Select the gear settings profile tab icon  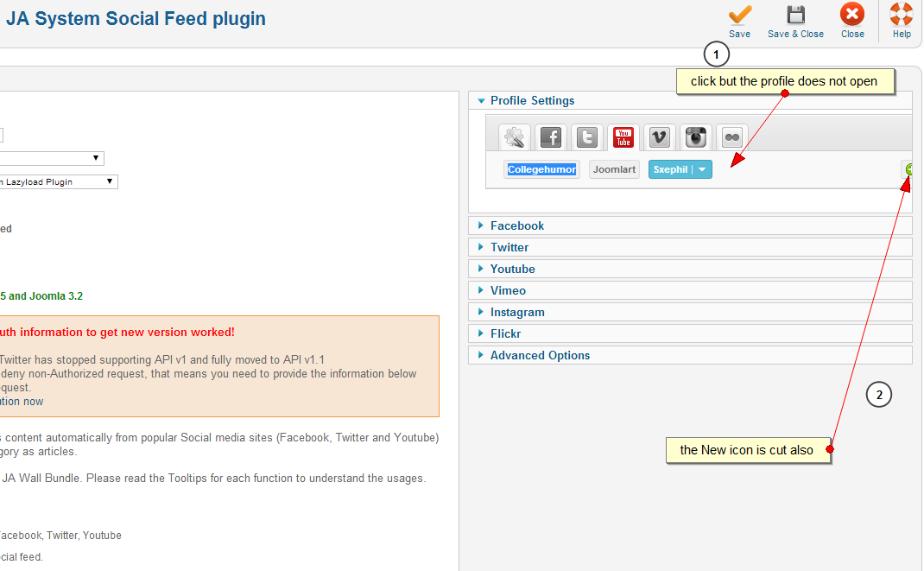tap(516, 137)
